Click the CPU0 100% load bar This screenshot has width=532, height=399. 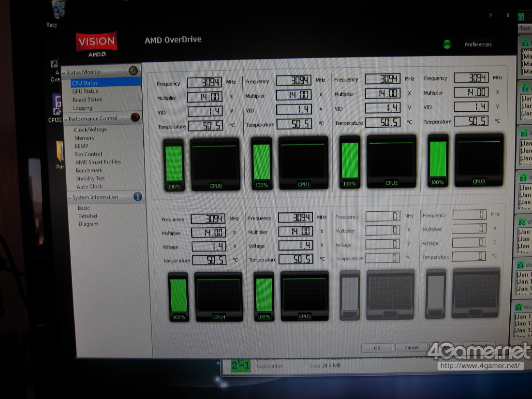[174, 165]
